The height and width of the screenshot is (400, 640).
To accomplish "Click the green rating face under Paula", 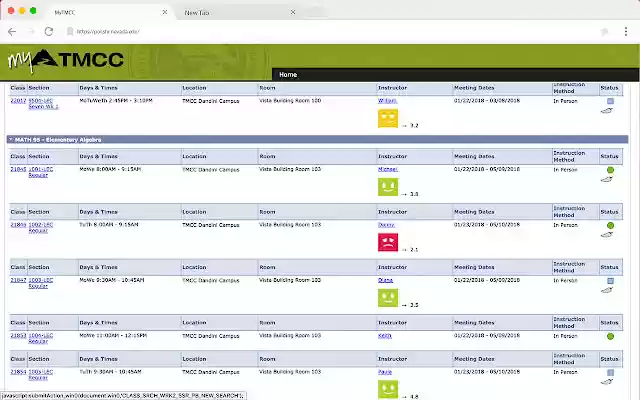I will pyautogui.click(x=388, y=389).
